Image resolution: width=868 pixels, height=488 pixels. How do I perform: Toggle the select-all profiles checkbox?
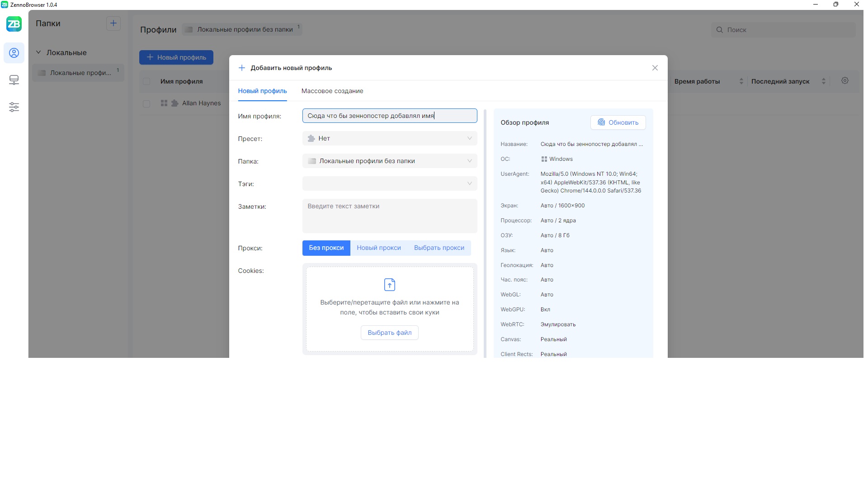146,81
